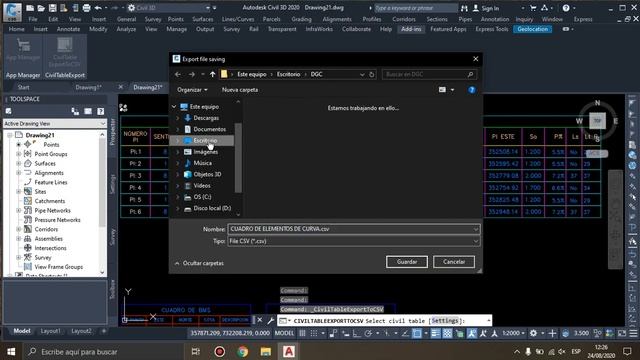Toggle snap mode in status bar
The height and width of the screenshot is (360, 640).
(313, 333)
